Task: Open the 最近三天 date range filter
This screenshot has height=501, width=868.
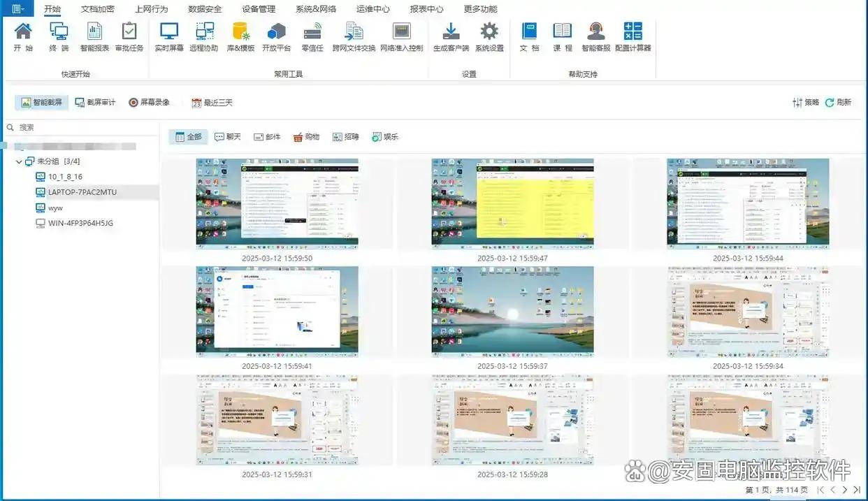Action: point(212,103)
